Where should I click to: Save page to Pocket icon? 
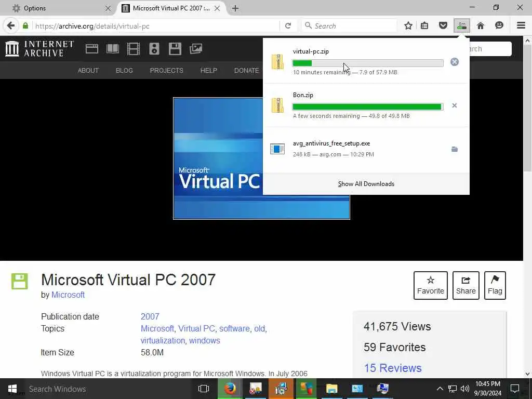click(x=443, y=26)
